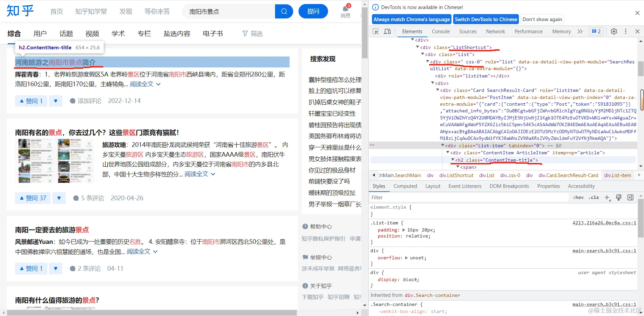Screen dimensions: 644x316
Task: Switch to the Network tab
Action: (495, 32)
